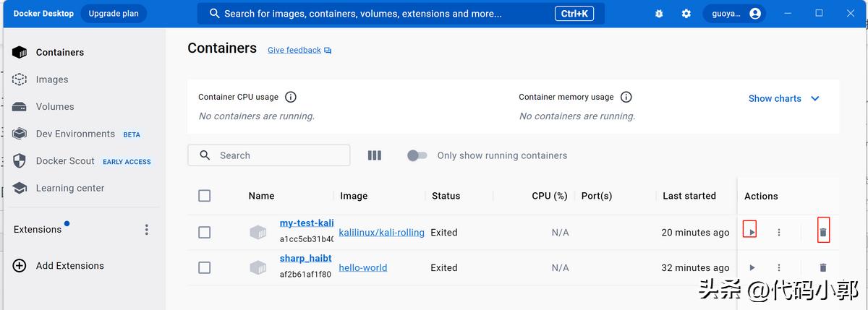The height and width of the screenshot is (310, 868).
Task: Open the my-test-kali container link
Action: [307, 223]
